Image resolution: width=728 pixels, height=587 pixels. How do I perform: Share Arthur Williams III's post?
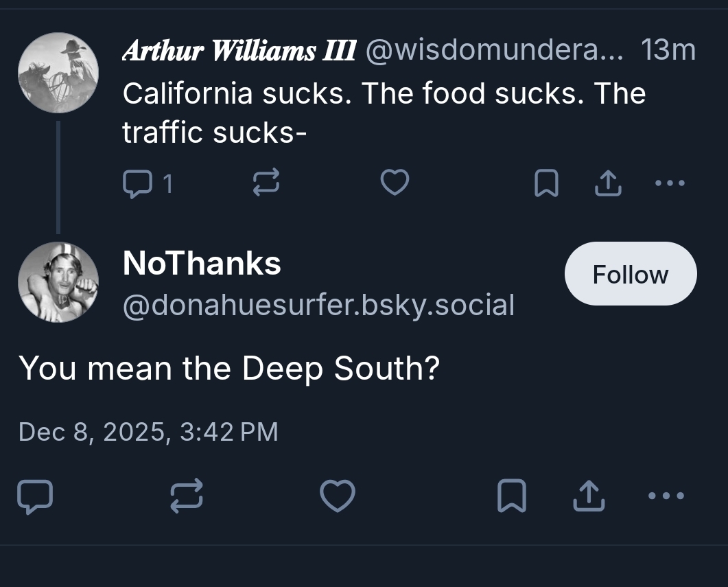[x=607, y=183]
